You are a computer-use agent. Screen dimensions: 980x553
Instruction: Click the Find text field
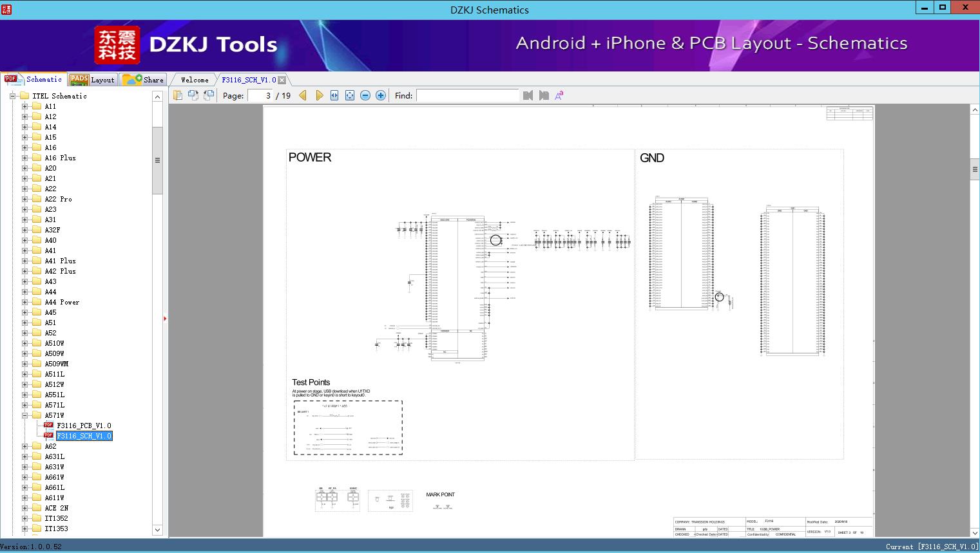click(x=467, y=95)
